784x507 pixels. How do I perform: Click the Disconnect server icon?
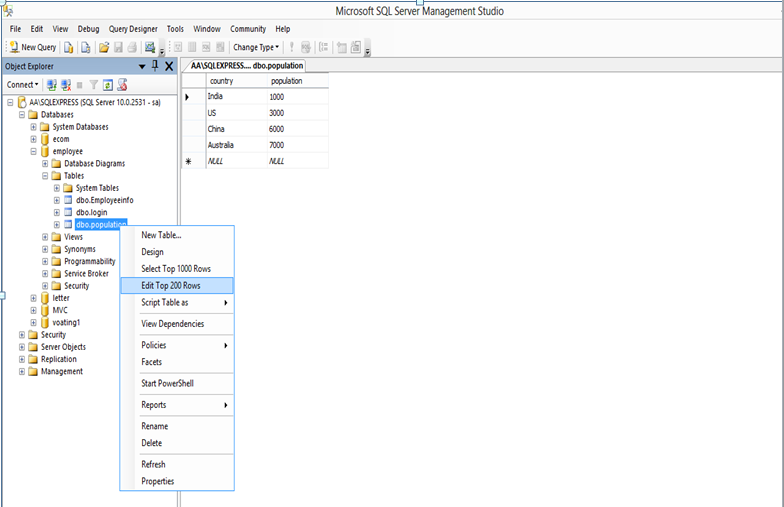(66, 85)
